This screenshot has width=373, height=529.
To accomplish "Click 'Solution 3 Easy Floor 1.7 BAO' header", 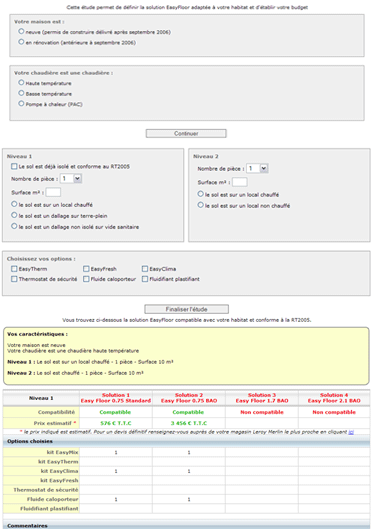I will click(x=262, y=398).
